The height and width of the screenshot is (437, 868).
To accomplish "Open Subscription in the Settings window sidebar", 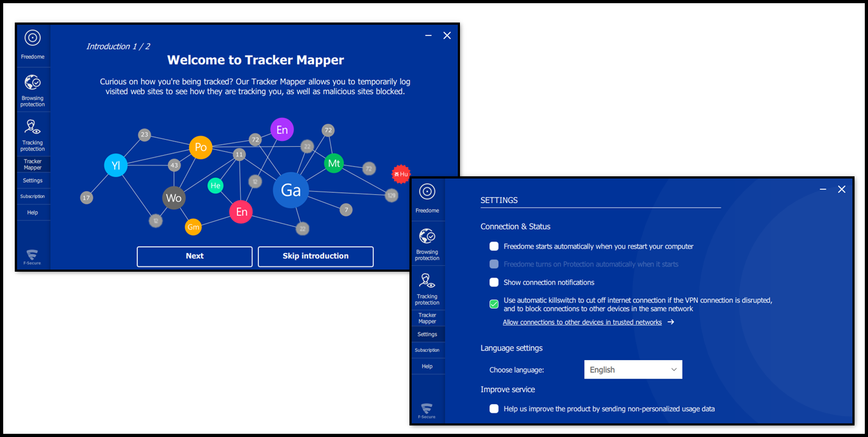I will click(x=427, y=350).
